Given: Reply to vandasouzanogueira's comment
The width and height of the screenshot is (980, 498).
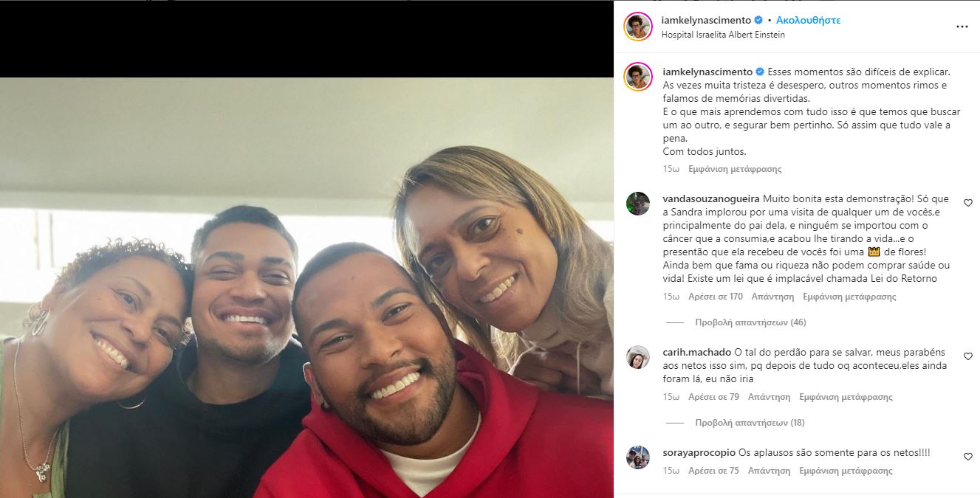Looking at the screenshot, I should click(x=772, y=297).
